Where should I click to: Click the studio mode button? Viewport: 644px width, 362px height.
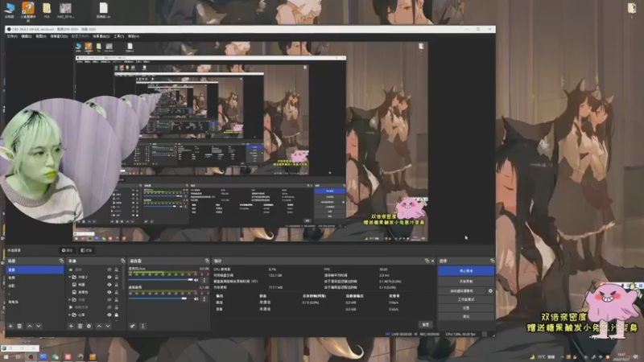[x=466, y=299]
